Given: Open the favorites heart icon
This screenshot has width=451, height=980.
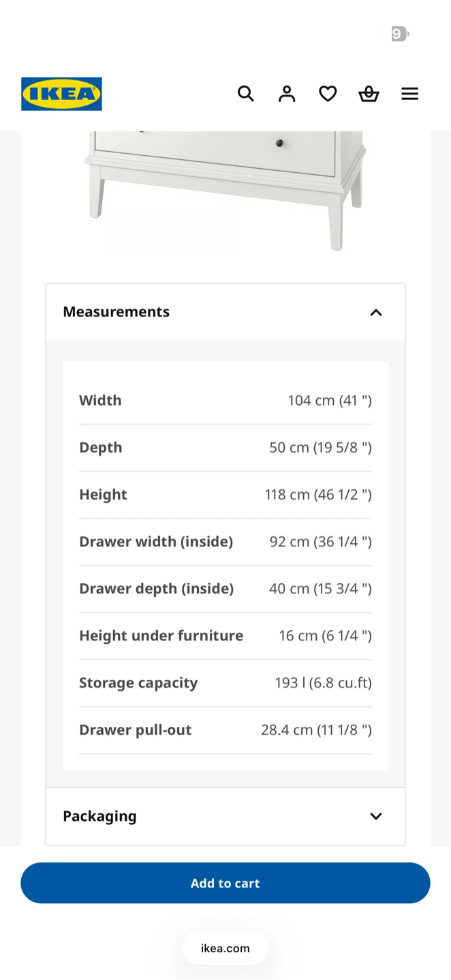Looking at the screenshot, I should pos(328,94).
